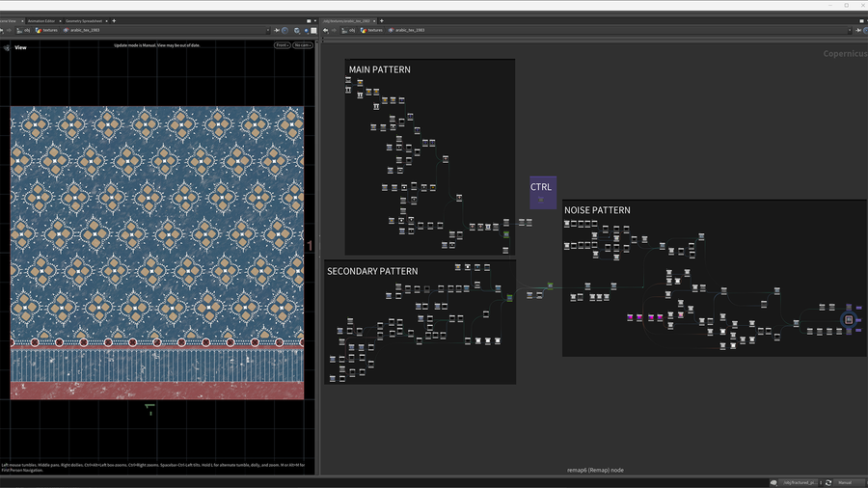The width and height of the screenshot is (868, 488).
Task: Select the NOISE PATTERN network box title
Action: [x=597, y=210]
